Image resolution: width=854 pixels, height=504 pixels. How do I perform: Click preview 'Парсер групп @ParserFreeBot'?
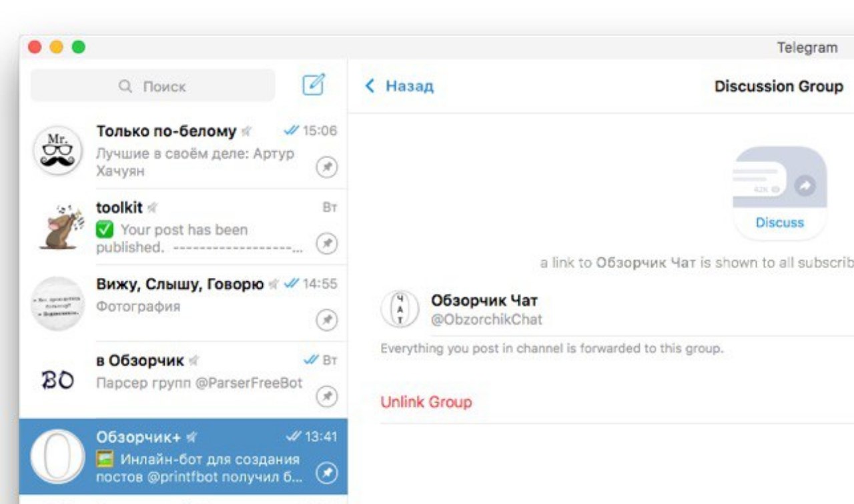(199, 383)
